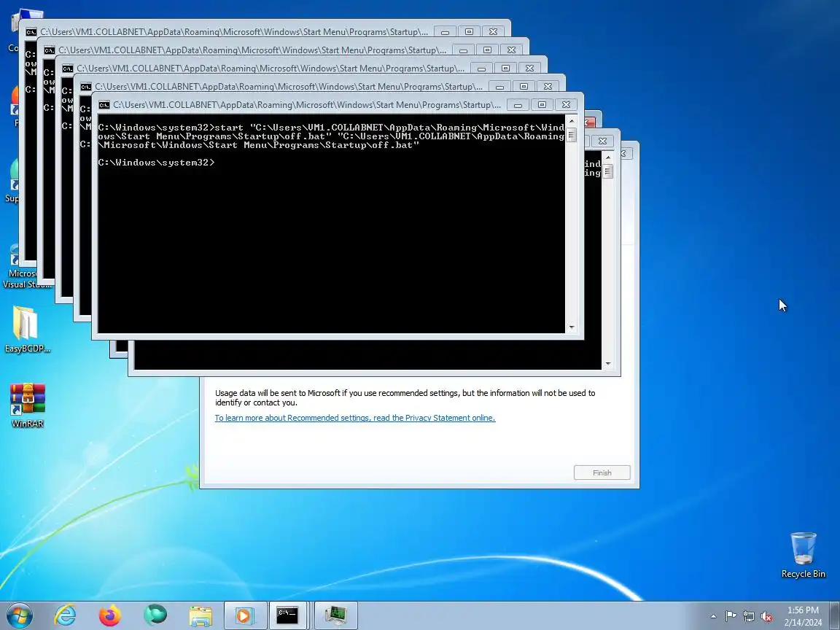Click the front cmd prompt input line
This screenshot has height=630, width=840.
[x=157, y=163]
